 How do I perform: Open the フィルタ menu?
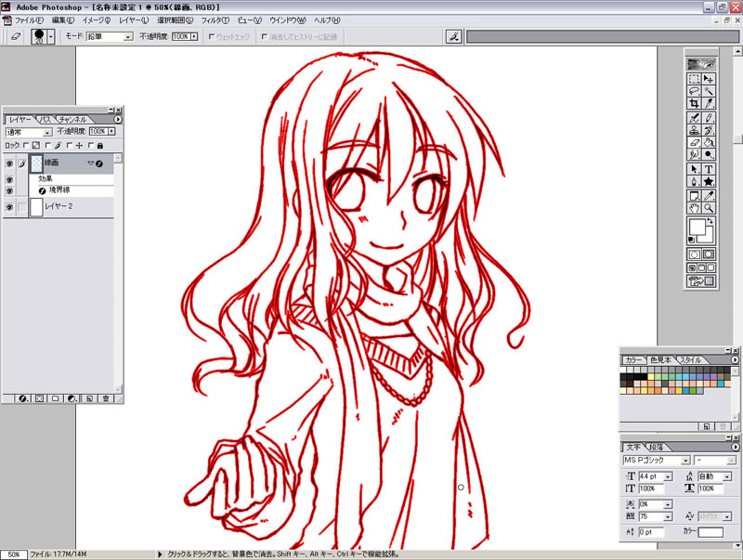pyautogui.click(x=215, y=20)
